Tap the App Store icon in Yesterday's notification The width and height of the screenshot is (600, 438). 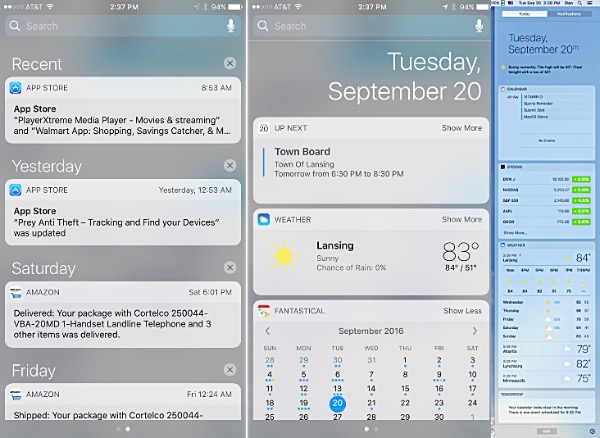click(x=16, y=190)
